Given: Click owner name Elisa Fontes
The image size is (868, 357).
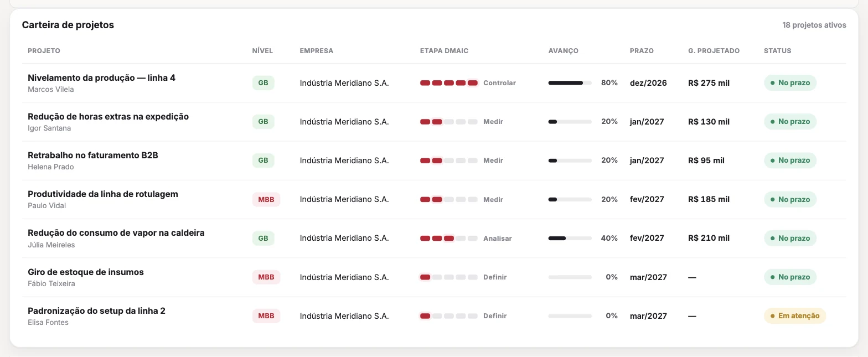Looking at the screenshot, I should 48,323.
